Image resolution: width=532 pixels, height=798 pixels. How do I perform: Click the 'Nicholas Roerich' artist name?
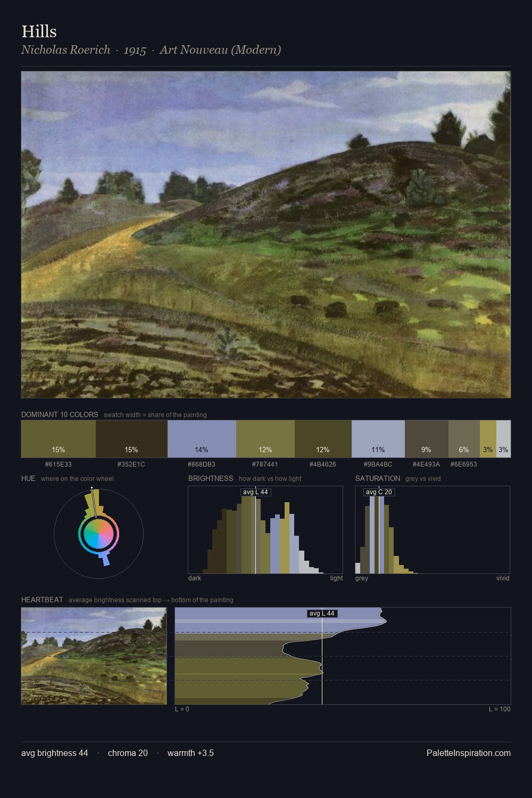coord(65,49)
